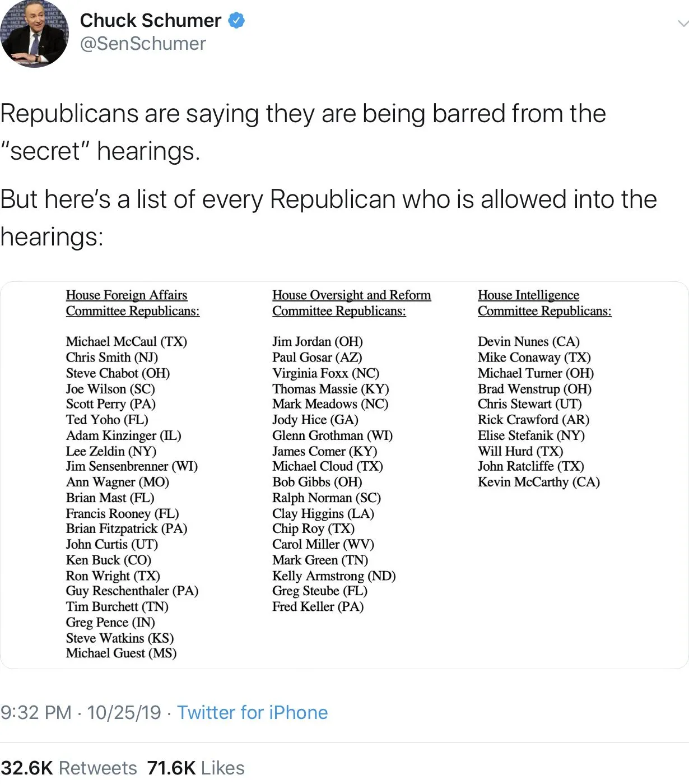Viewport: 689px width, 784px height.
Task: Tap House Oversight and Reform heading
Action: [351, 303]
